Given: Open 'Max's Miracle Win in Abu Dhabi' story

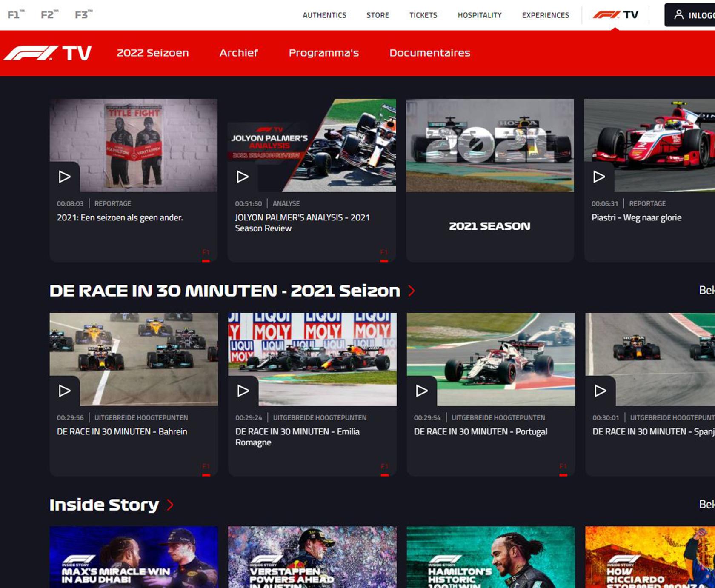Looking at the screenshot, I should coord(134,557).
